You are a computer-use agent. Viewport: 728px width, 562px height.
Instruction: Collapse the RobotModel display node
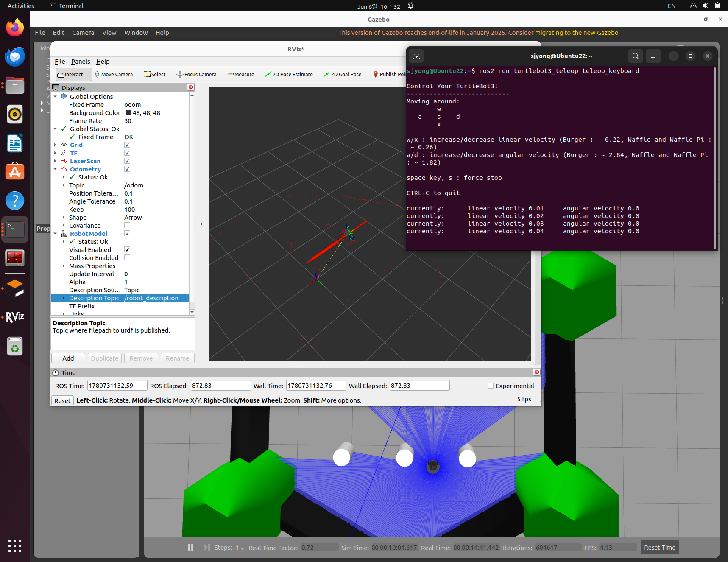tap(55, 234)
